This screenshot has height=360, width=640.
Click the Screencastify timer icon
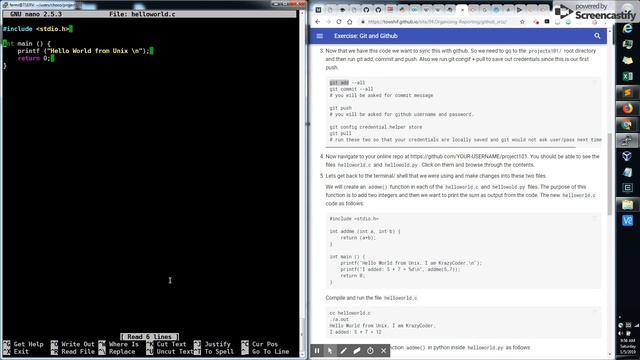point(370,351)
